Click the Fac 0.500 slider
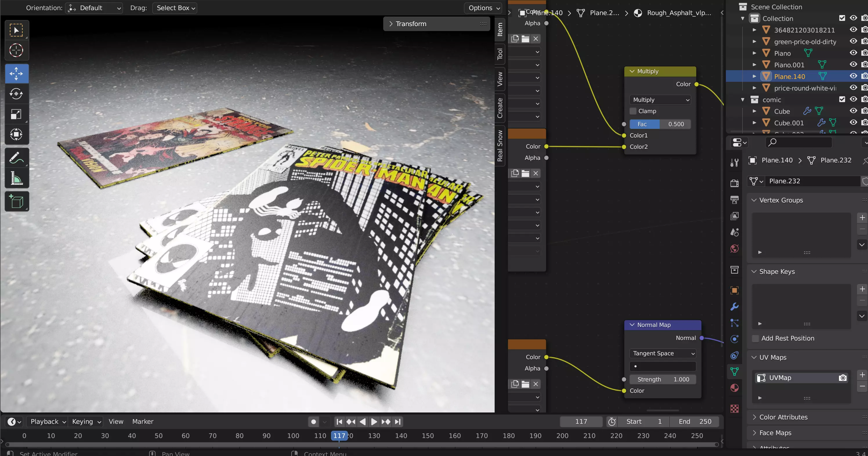This screenshot has height=456, width=868. pyautogui.click(x=660, y=124)
